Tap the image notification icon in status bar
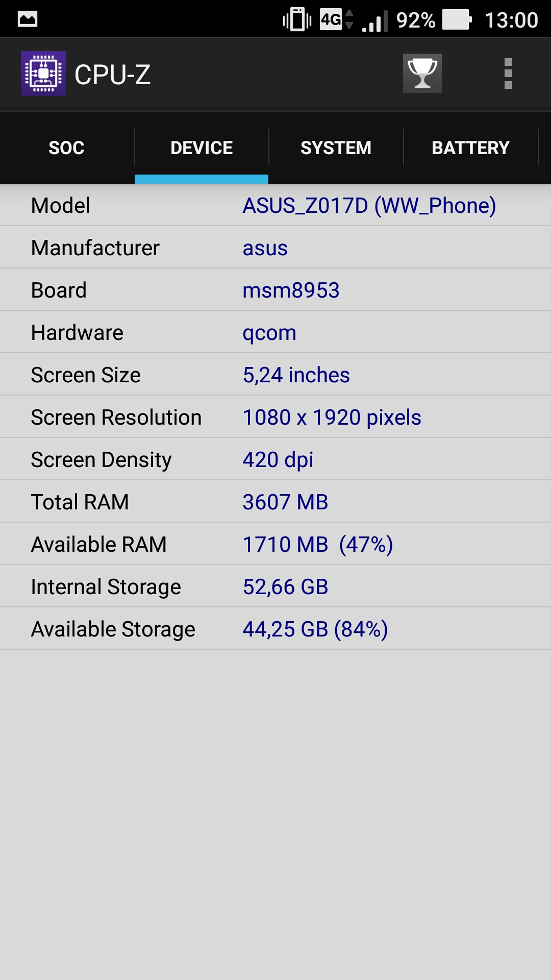The width and height of the screenshot is (551, 980). click(28, 19)
